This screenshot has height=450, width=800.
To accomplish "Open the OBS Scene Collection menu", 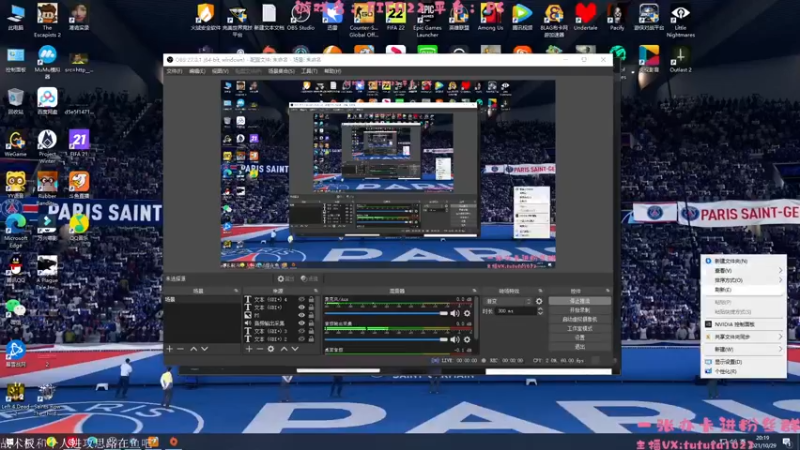I will (x=281, y=71).
